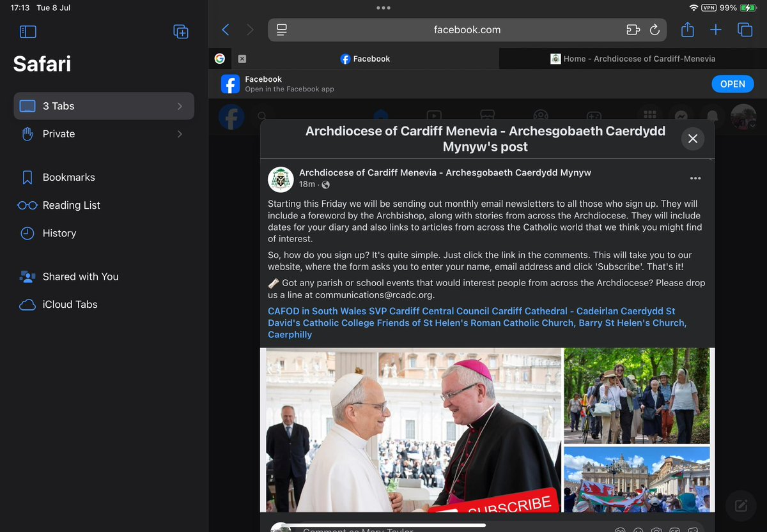767x532 pixels.
Task: Go forward with the greyed arrow
Action: 250,30
